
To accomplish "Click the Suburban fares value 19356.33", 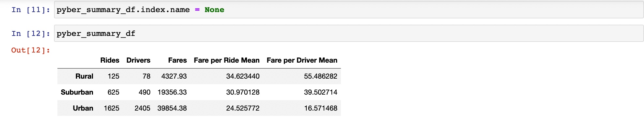I will 172,92.
